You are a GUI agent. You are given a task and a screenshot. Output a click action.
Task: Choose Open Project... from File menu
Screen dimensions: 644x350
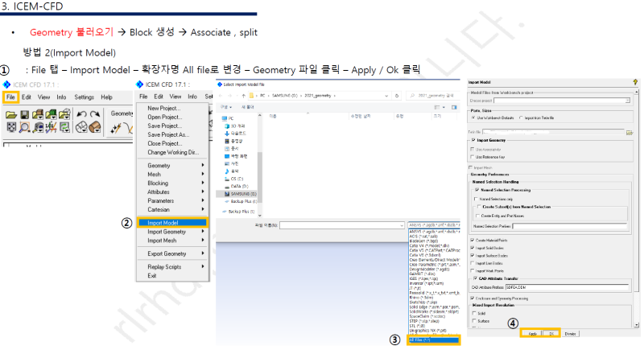tap(165, 117)
